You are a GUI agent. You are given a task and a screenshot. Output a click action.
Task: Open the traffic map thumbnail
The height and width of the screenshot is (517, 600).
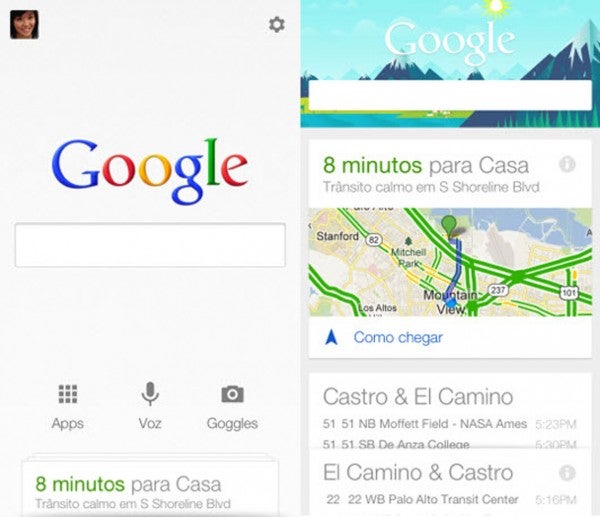click(x=450, y=262)
